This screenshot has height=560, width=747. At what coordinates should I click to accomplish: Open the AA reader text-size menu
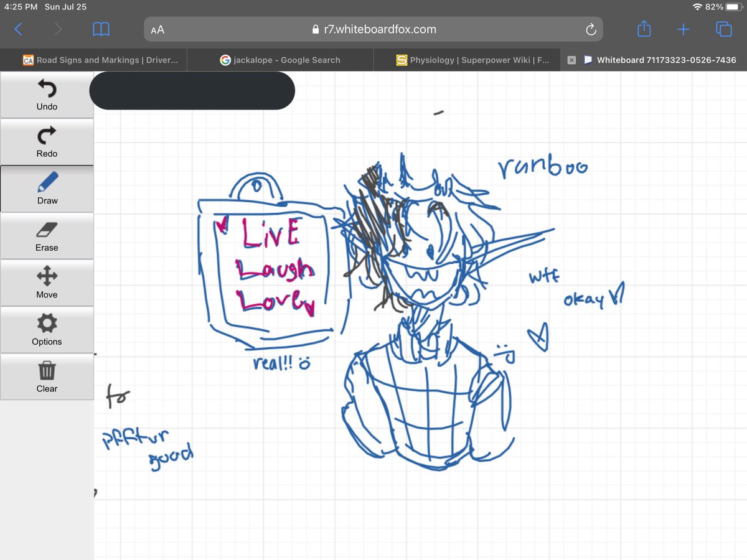click(x=157, y=29)
